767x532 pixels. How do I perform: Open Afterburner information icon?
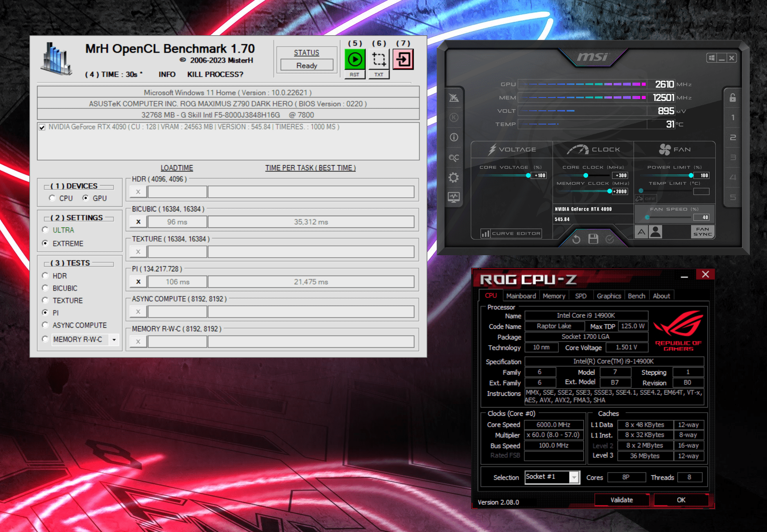[454, 137]
